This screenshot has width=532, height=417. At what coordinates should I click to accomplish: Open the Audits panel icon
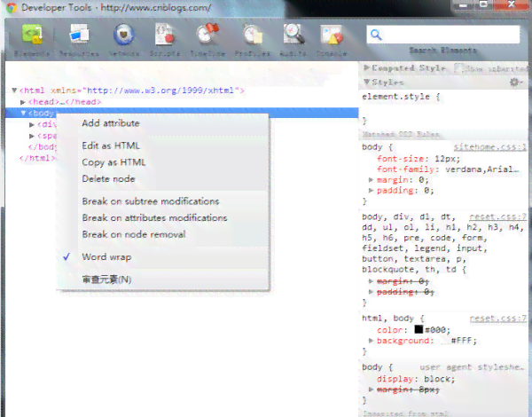293,35
